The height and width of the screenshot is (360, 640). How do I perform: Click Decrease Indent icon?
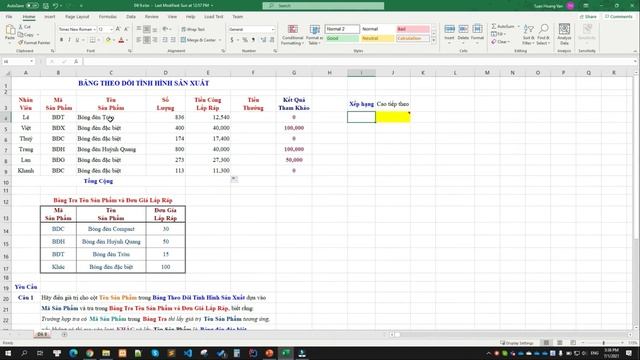tap(165, 40)
